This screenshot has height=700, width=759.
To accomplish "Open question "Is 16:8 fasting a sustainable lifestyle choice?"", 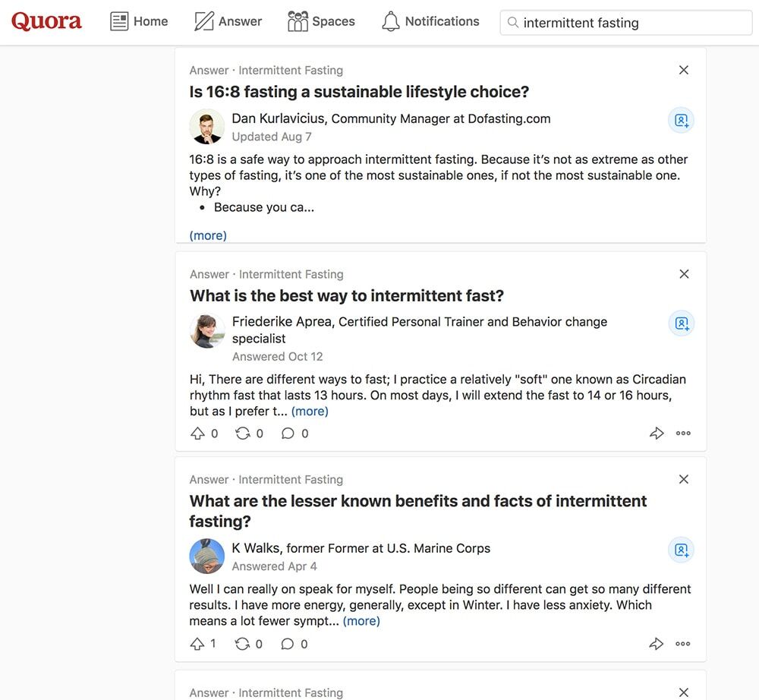I will [359, 92].
